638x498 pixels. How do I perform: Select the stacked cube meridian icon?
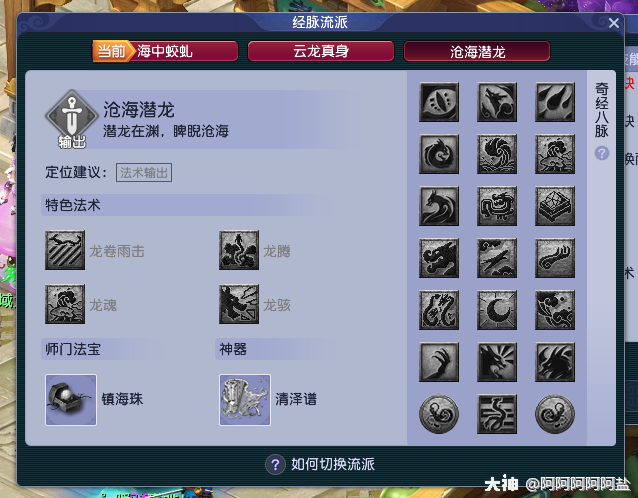point(555,206)
